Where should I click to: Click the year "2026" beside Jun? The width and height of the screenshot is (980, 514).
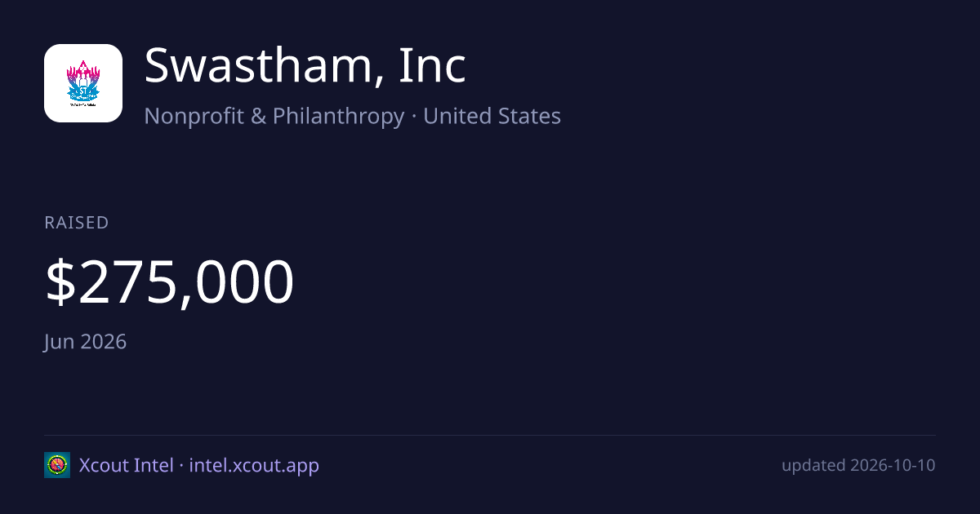(x=103, y=341)
